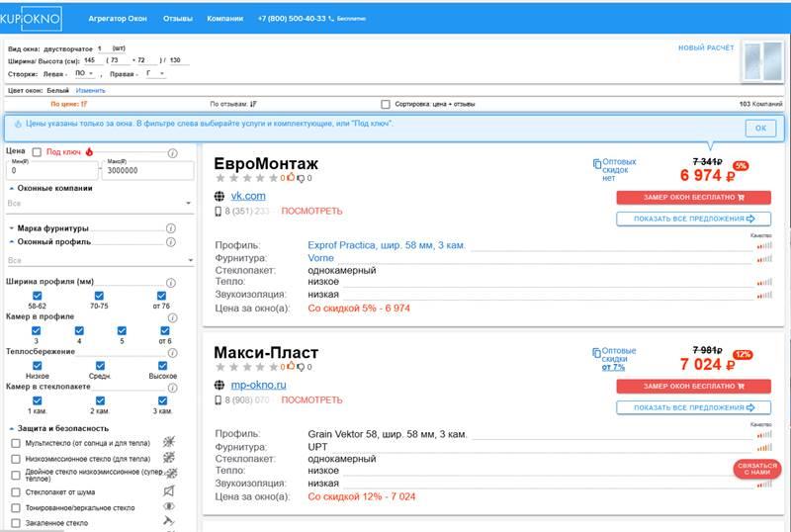Image resolution: width=791 pixels, height=532 pixels.
Task: Click thumbs-down icon for ЕвроМонтаж
Action: coord(301,178)
